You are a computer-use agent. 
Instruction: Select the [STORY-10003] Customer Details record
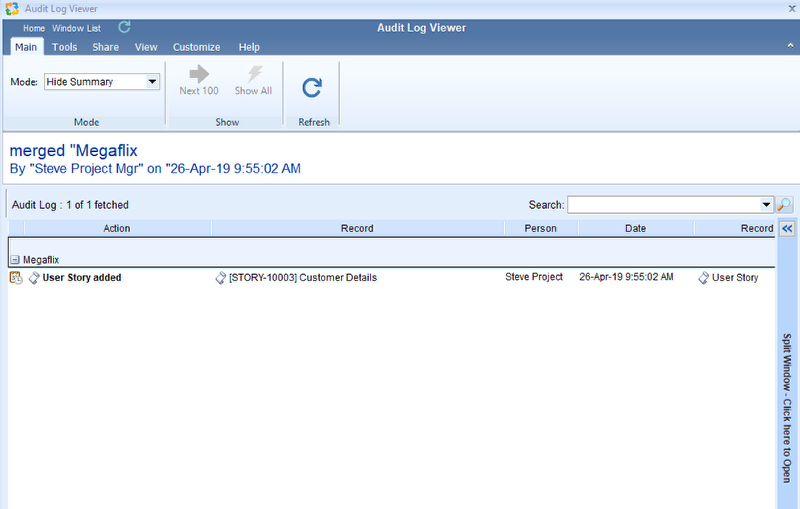click(x=303, y=278)
